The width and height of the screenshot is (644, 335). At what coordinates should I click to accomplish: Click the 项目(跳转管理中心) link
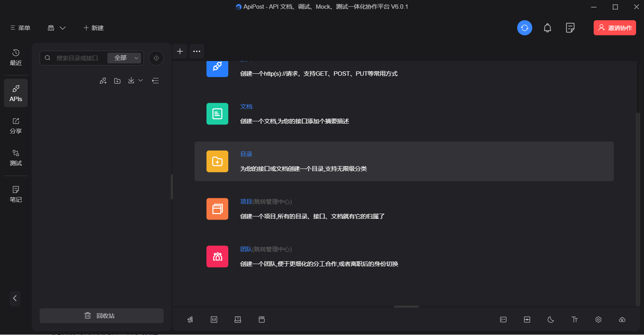266,201
